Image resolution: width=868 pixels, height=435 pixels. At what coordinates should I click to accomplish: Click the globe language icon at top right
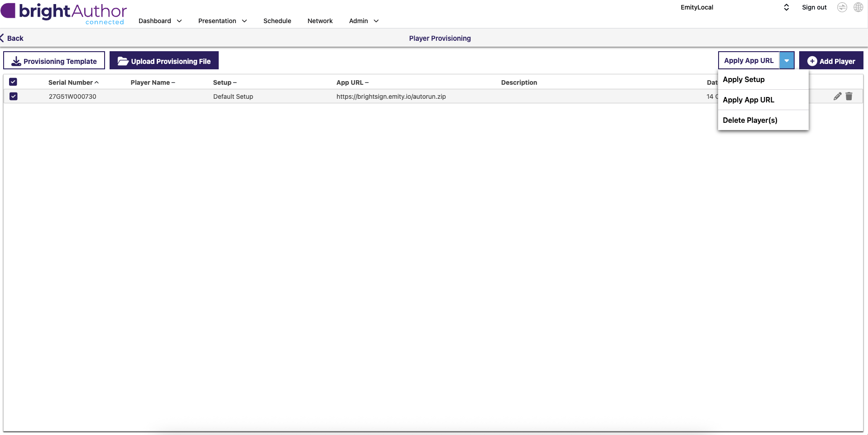(858, 7)
